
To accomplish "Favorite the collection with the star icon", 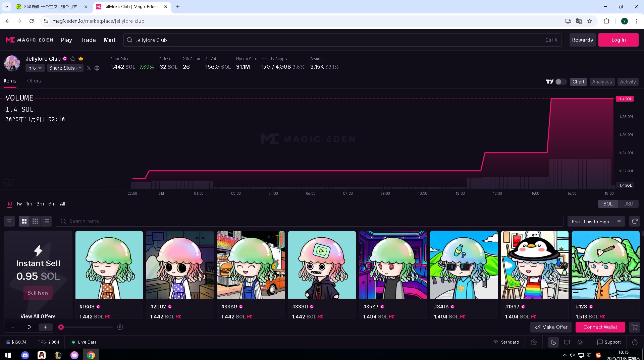I will pyautogui.click(x=73, y=59).
